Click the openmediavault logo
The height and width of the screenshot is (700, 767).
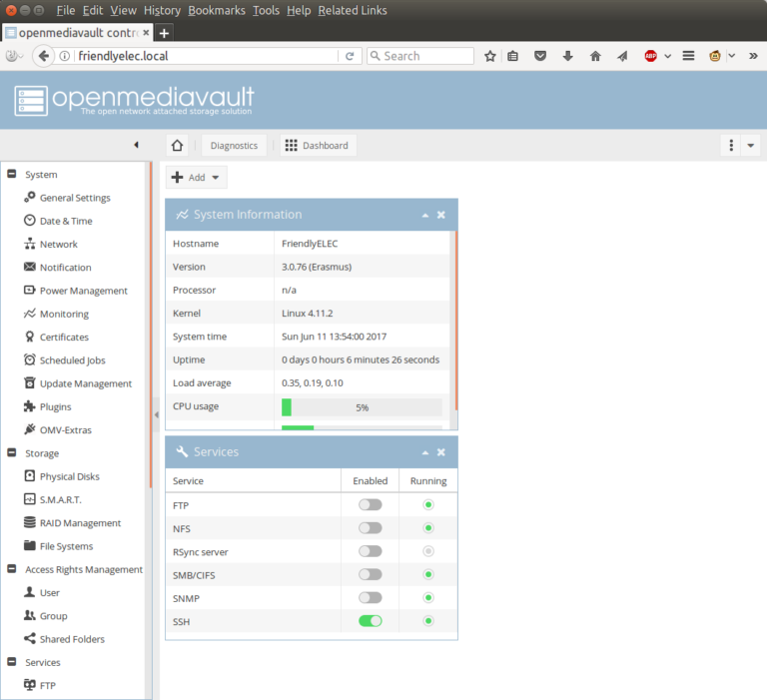[x=134, y=100]
